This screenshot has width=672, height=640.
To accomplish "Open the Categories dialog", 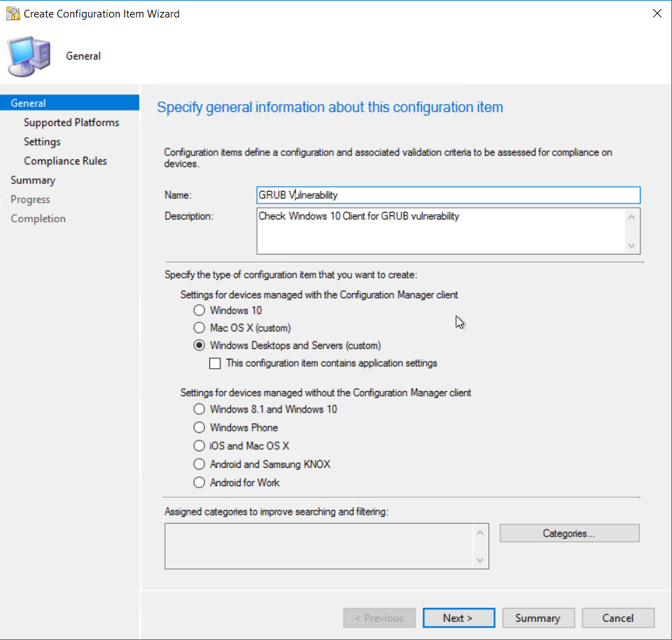I will point(569,533).
